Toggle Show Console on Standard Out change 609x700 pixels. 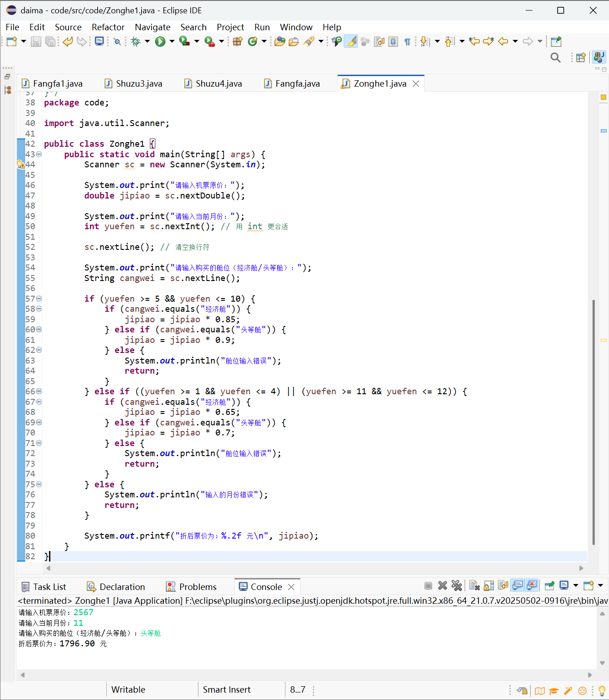coord(518,585)
